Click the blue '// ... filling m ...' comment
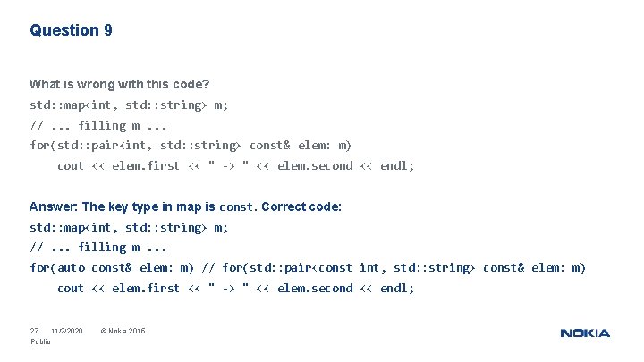This screenshot has width=644, height=362. point(98,248)
